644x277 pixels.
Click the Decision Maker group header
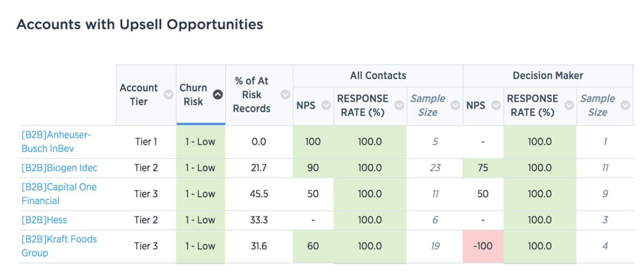pos(547,76)
